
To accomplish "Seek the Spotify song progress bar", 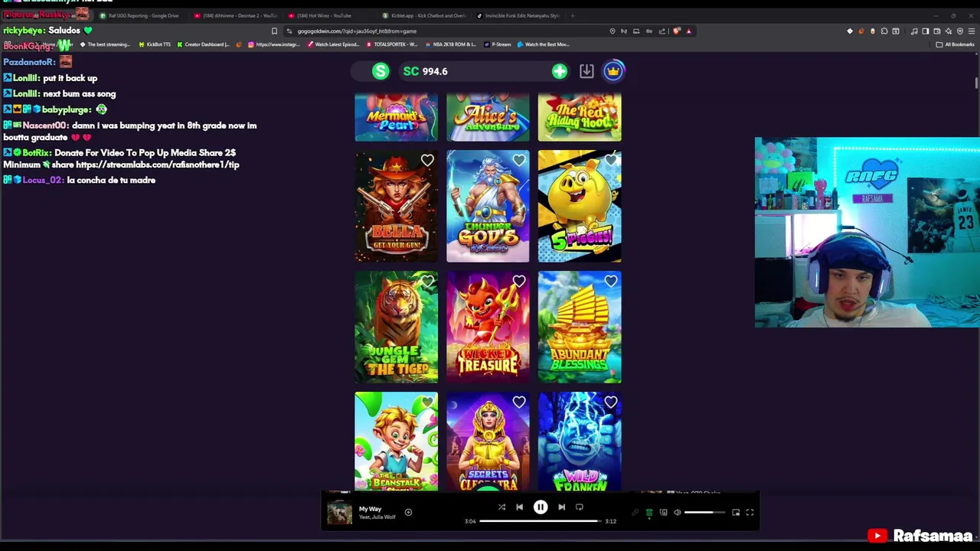I will pos(541,521).
